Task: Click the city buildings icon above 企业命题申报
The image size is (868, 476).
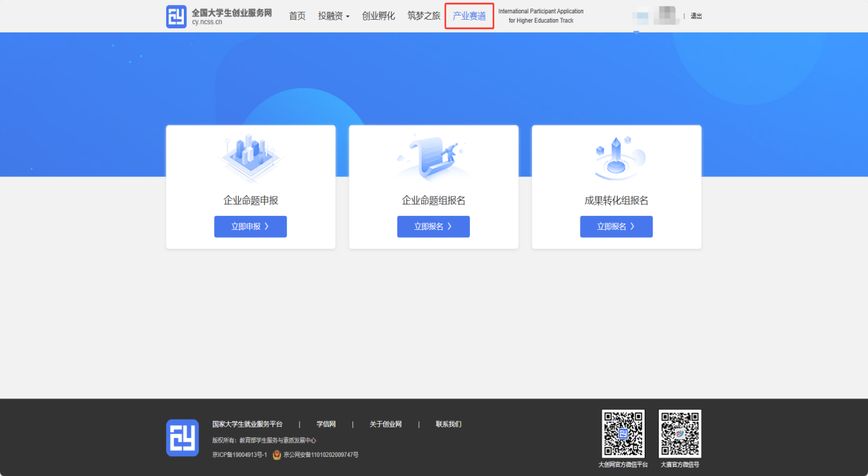Action: tap(250, 159)
